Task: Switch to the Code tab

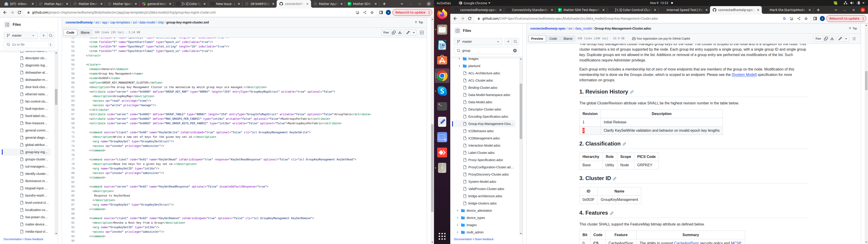Action: [x=553, y=38]
